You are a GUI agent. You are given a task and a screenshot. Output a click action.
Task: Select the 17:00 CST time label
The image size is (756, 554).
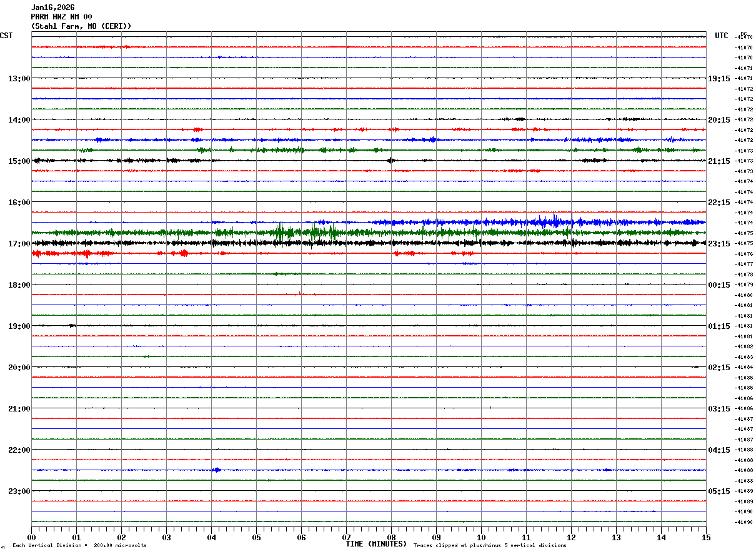19,244
